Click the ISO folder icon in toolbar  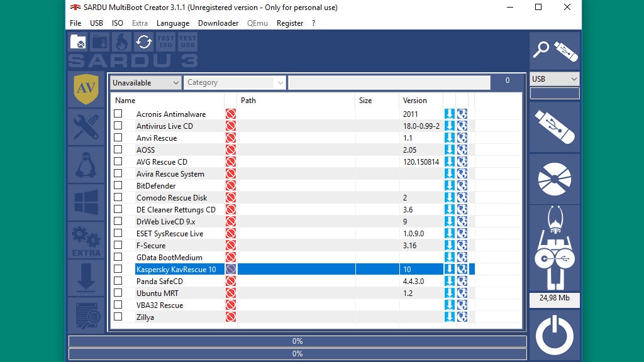tap(78, 42)
